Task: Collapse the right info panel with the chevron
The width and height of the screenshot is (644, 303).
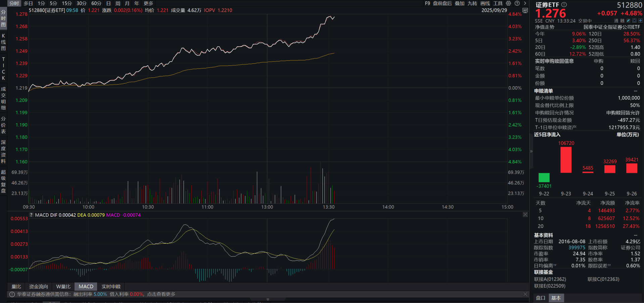Action: pyautogui.click(x=531, y=151)
